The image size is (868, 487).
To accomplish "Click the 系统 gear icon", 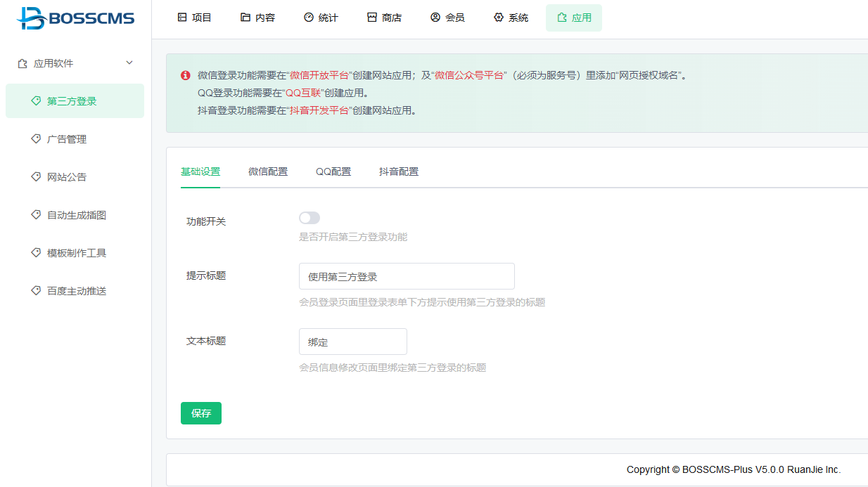I will [x=499, y=18].
